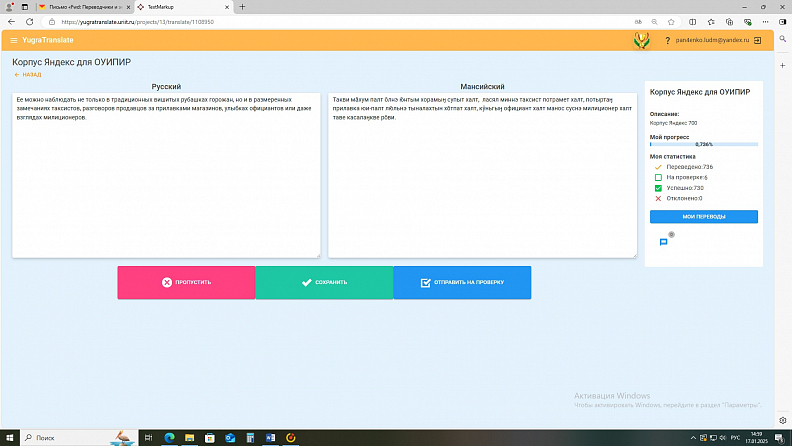The height and width of the screenshot is (446, 792).
Task: Click the address bar URL
Action: (137, 22)
